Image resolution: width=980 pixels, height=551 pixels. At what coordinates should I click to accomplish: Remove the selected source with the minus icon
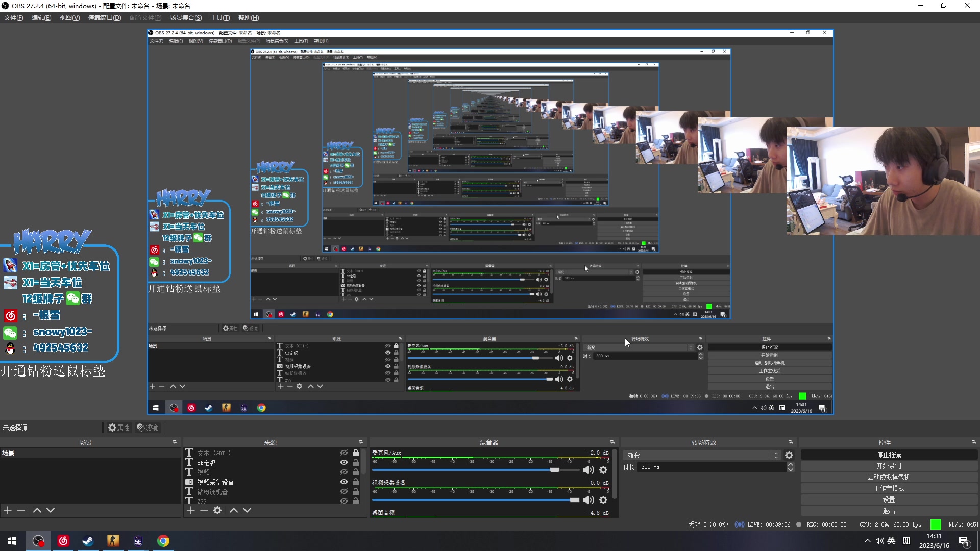(204, 510)
